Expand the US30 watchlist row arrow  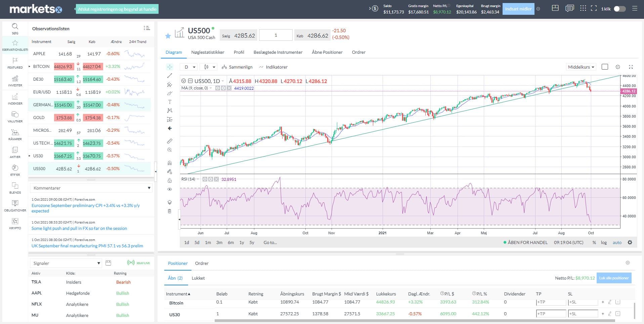point(30,156)
